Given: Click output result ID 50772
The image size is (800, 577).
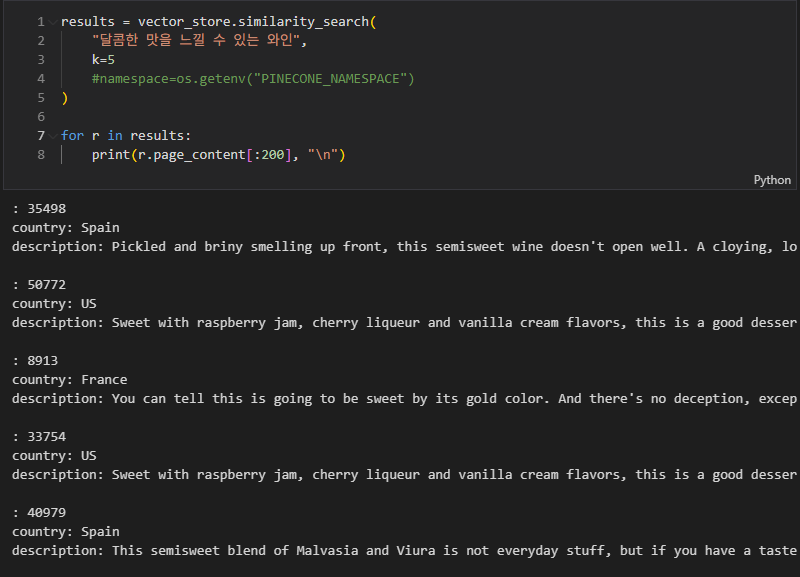Looking at the screenshot, I should coord(46,285).
